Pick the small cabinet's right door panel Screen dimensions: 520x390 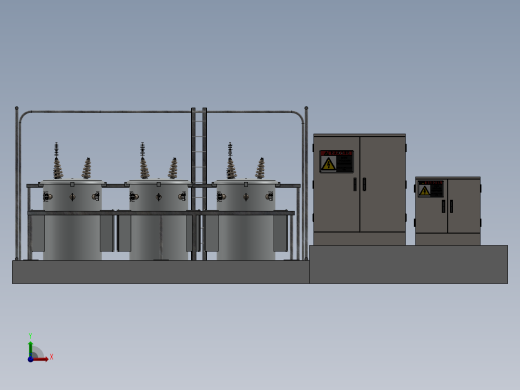464,206
